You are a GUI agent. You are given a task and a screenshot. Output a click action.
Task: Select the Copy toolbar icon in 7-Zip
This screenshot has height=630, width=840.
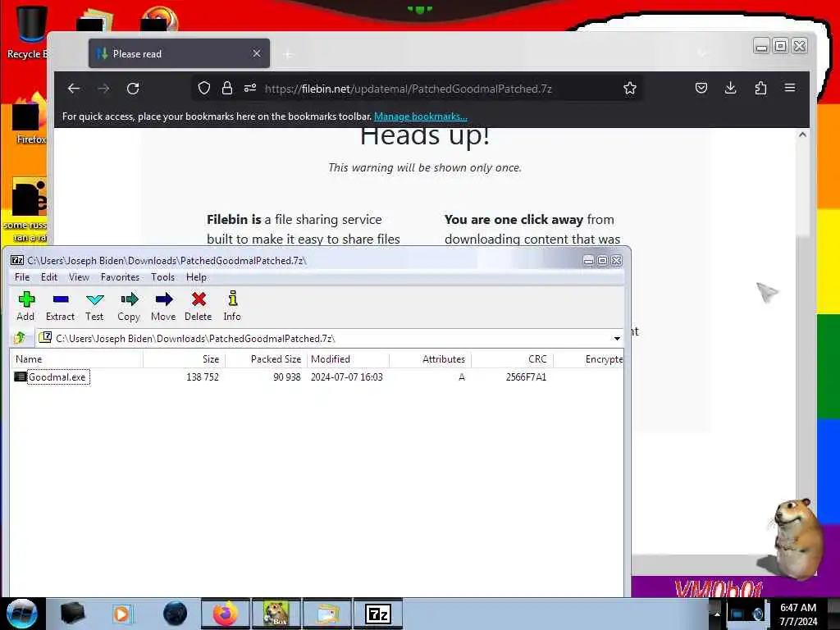pos(129,306)
